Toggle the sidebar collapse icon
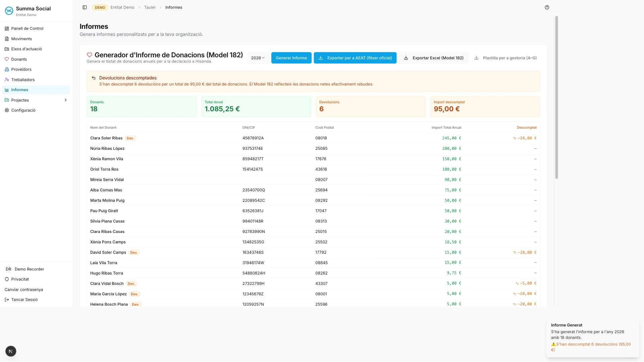 [85, 7]
